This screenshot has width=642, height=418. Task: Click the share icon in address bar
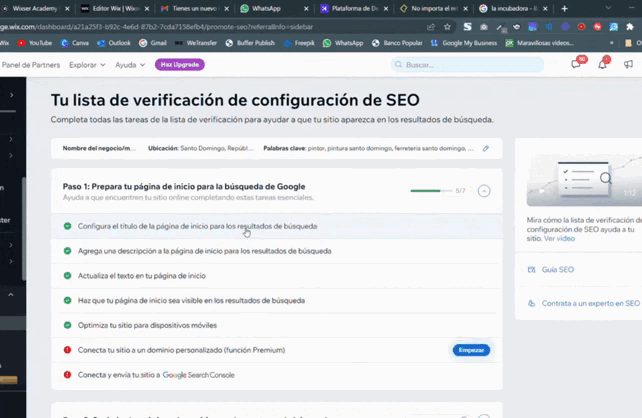tap(431, 27)
